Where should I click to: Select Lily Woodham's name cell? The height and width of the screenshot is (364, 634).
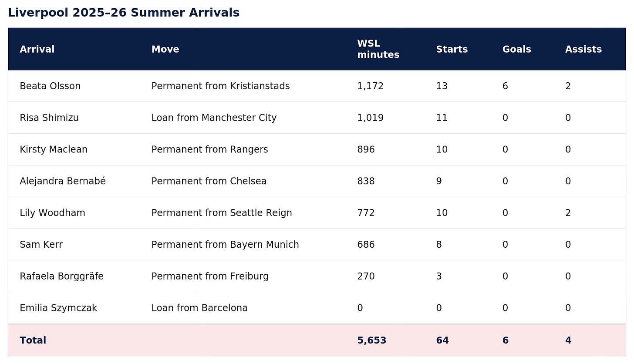point(52,213)
